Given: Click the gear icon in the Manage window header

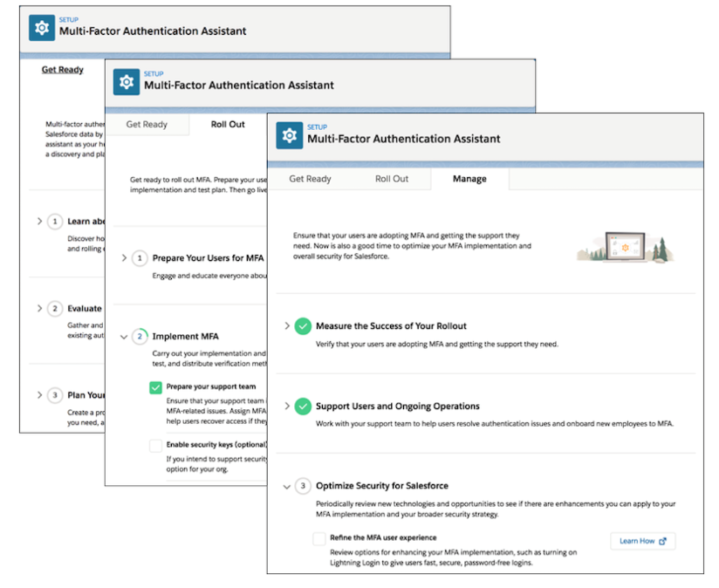Looking at the screenshot, I should (x=290, y=135).
